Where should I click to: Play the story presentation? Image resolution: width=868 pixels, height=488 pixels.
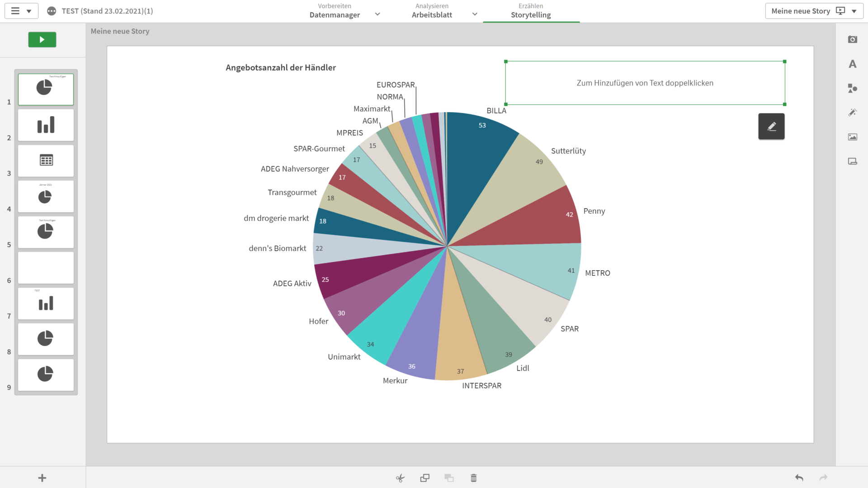point(42,40)
